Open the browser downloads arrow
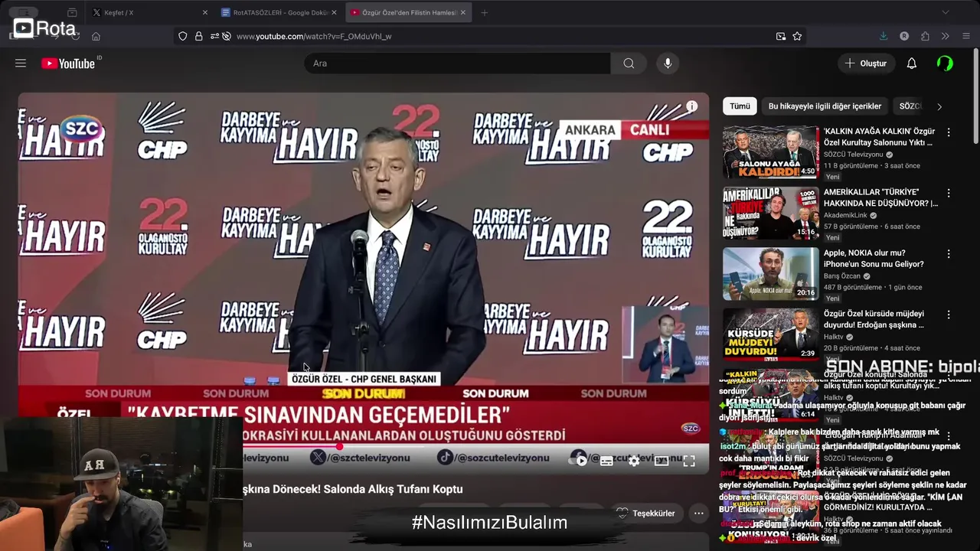Screen dimensions: 980x551 point(883,36)
